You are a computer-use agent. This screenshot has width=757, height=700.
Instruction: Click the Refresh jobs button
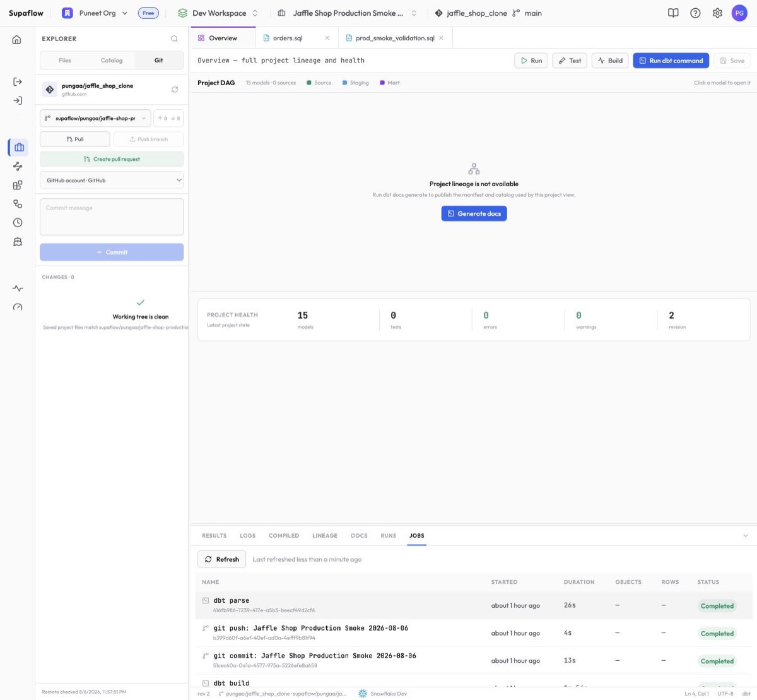coord(222,559)
